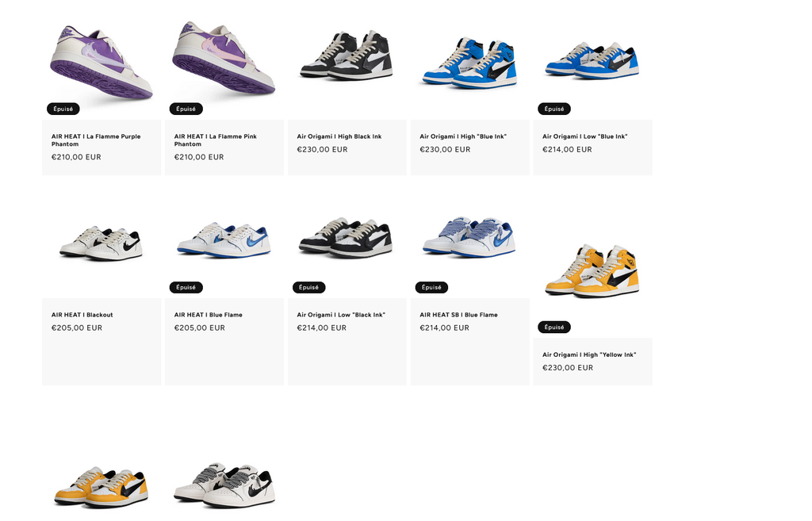Click the AIR HEAT Blackout sneaker image
812x521 pixels.
pos(101,243)
